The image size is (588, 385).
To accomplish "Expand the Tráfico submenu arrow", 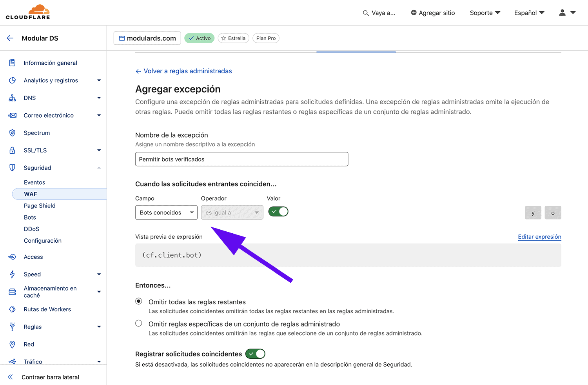I will point(99,361).
